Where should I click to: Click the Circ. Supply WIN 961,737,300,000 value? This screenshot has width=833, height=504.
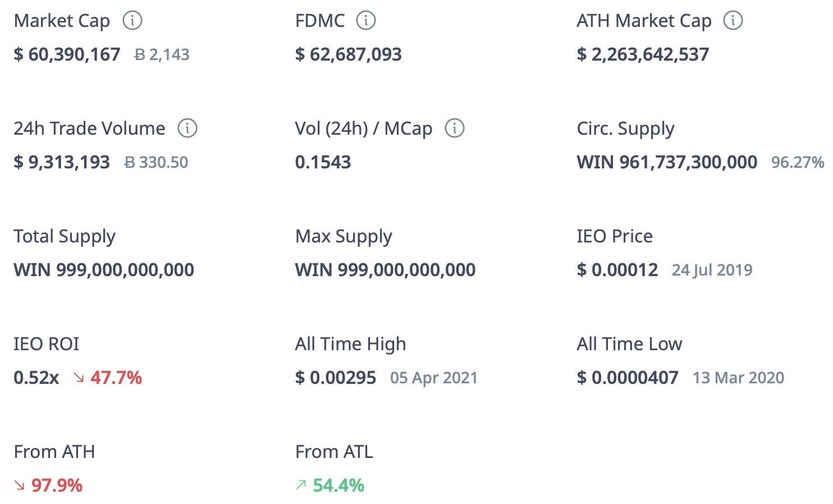[667, 162]
